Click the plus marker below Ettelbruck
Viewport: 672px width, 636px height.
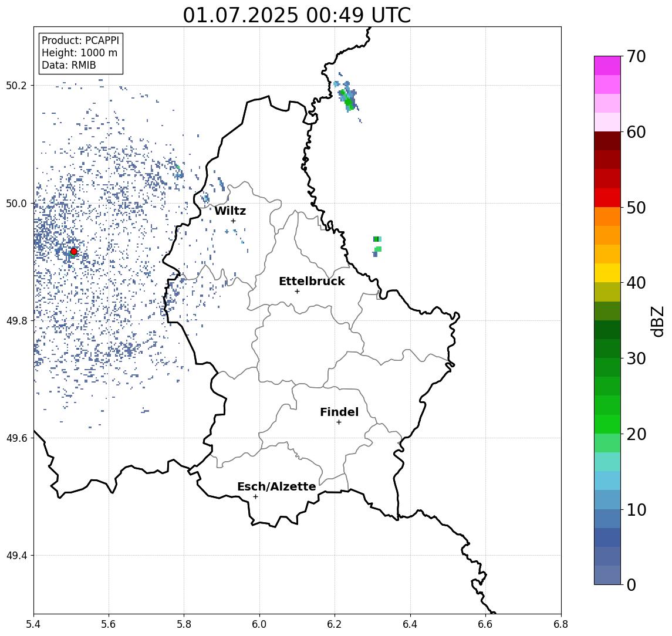(297, 292)
